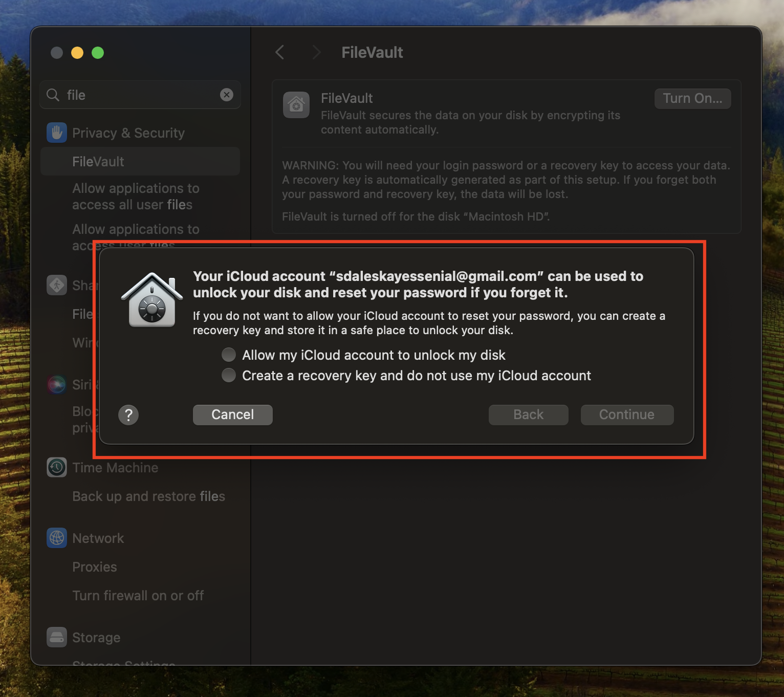784x697 pixels.
Task: Click the FileVault icon in settings pane
Action: tap(296, 105)
